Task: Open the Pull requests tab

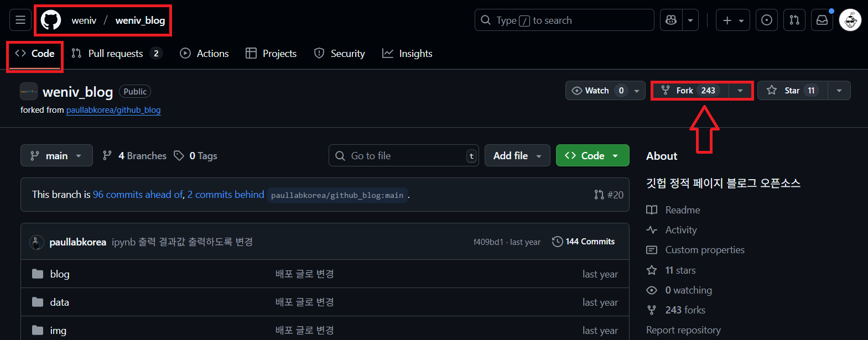Action: 117,54
